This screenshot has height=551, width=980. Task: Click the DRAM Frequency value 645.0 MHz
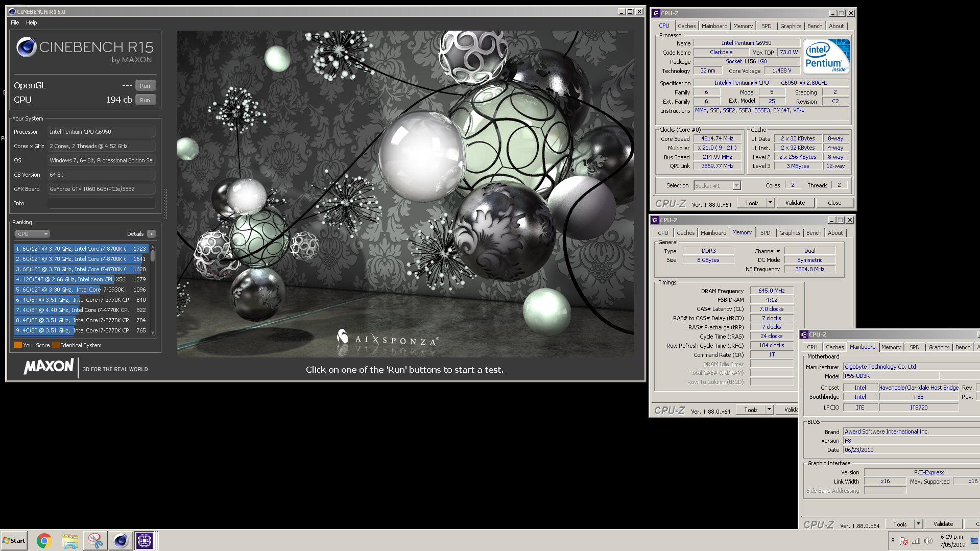click(x=771, y=291)
